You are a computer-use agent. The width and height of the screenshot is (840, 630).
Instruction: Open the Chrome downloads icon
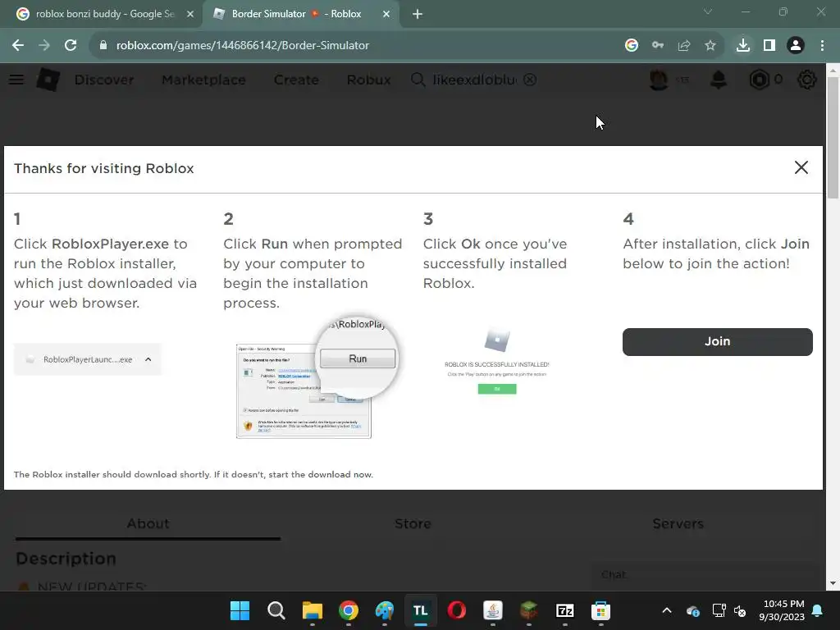coord(743,46)
